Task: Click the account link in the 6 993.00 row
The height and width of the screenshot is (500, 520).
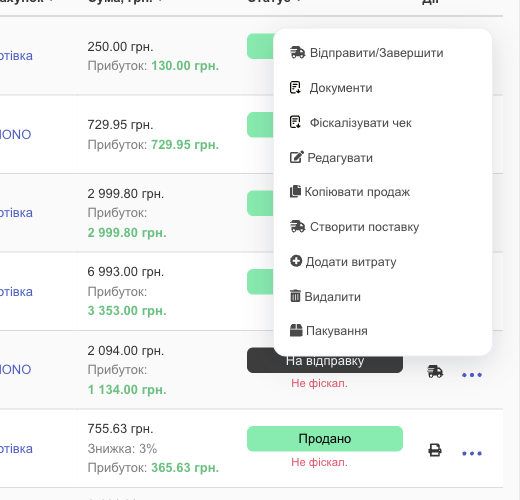Action: (x=16, y=292)
